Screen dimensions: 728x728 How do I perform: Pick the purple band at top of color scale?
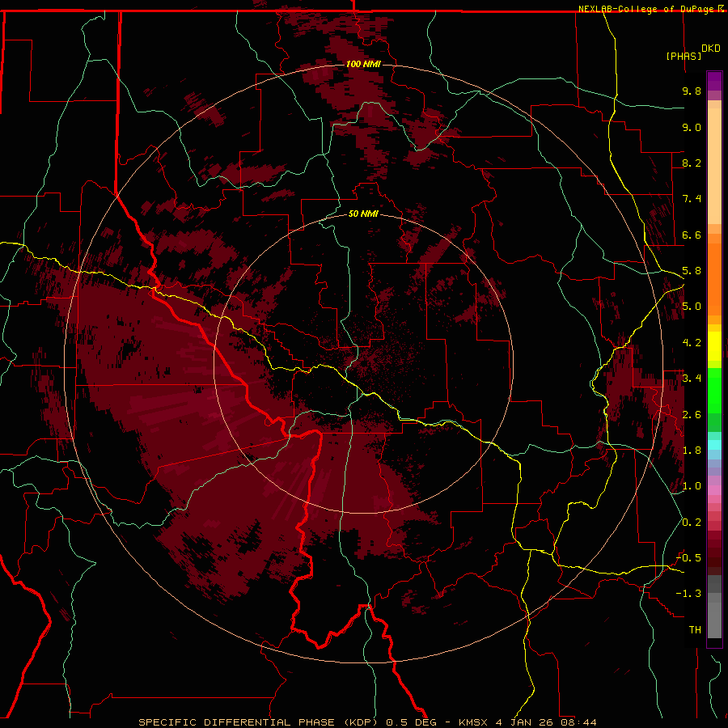pyautogui.click(x=714, y=81)
